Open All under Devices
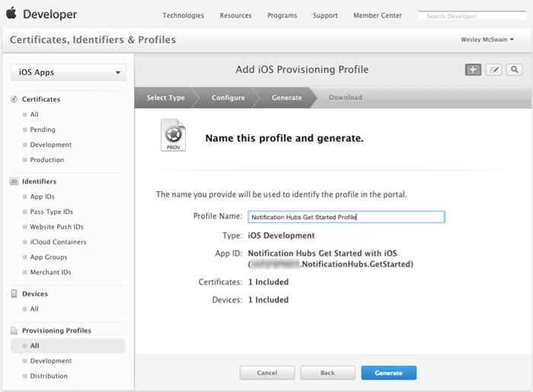This screenshot has width=533, height=392. pos(34,309)
